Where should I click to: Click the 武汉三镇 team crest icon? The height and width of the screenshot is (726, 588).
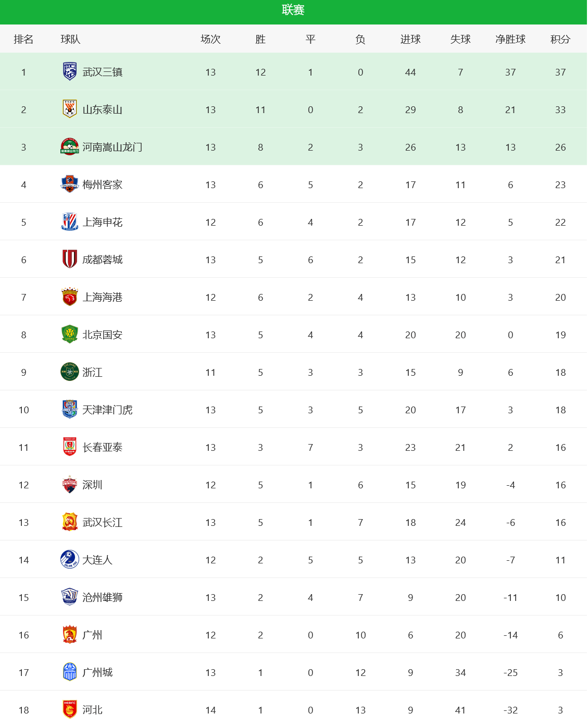tap(70, 71)
